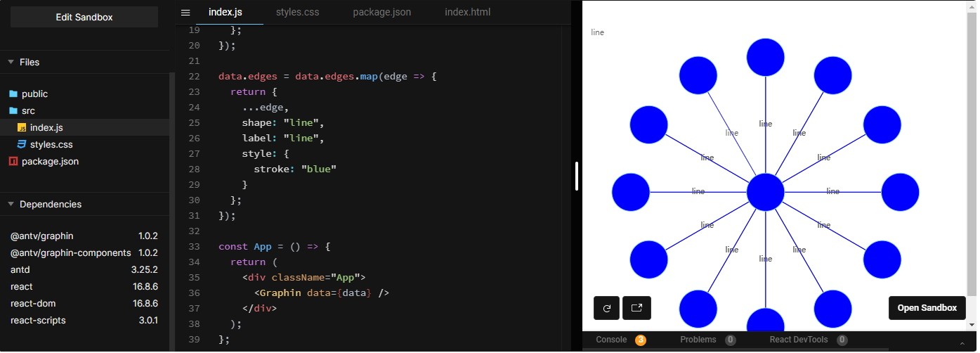The height and width of the screenshot is (353, 980).
Task: Expand the bottom console panel chevron
Action: click(x=962, y=341)
